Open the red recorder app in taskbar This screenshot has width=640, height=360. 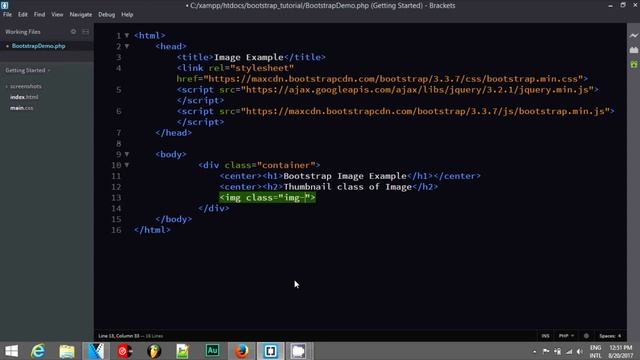pos(125,351)
